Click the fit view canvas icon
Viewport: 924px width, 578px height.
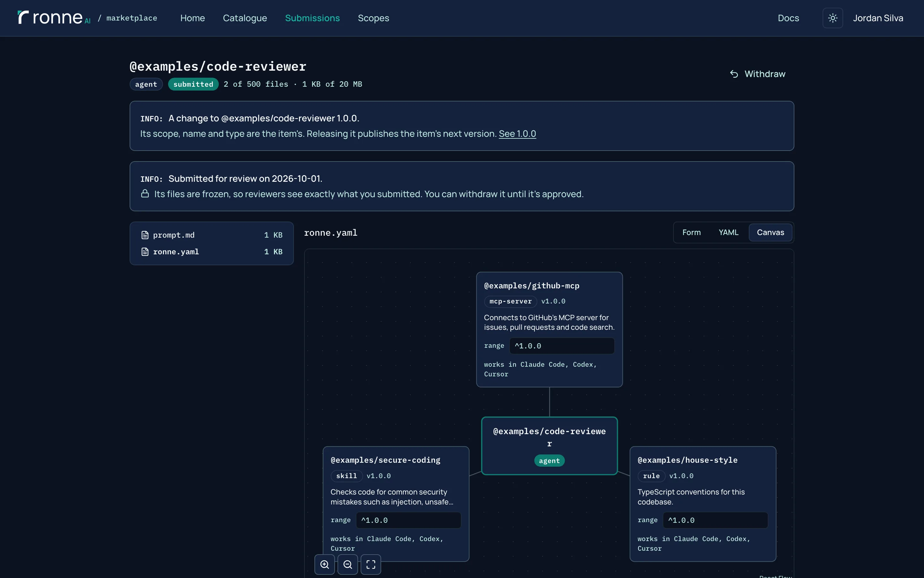[x=371, y=564]
